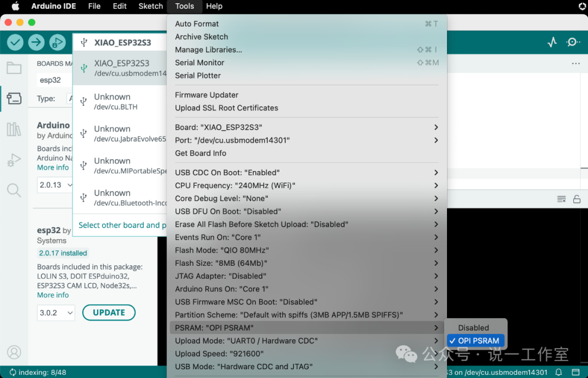Open the Help menu
The image size is (588, 378).
click(214, 6)
